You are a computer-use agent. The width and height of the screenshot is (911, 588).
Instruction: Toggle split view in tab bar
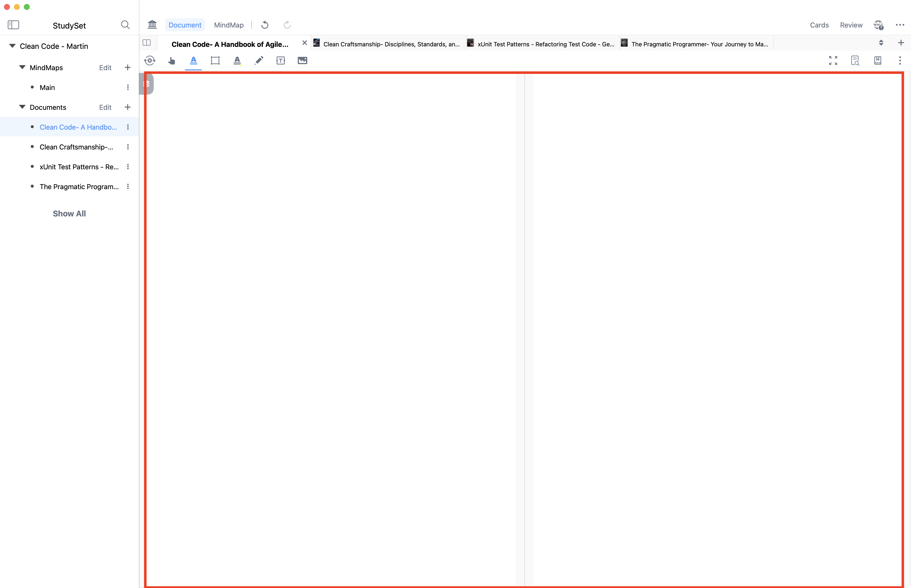click(147, 43)
